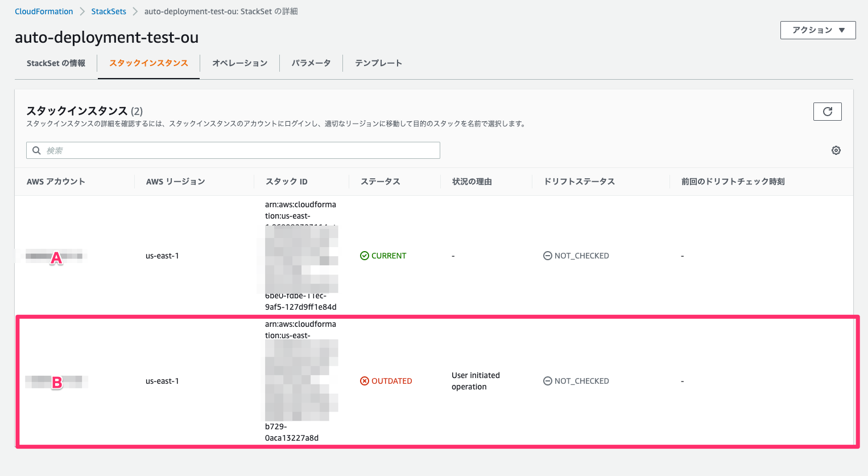The image size is (868, 476).
Task: Click the green CURRENT status icon
Action: pyautogui.click(x=365, y=255)
